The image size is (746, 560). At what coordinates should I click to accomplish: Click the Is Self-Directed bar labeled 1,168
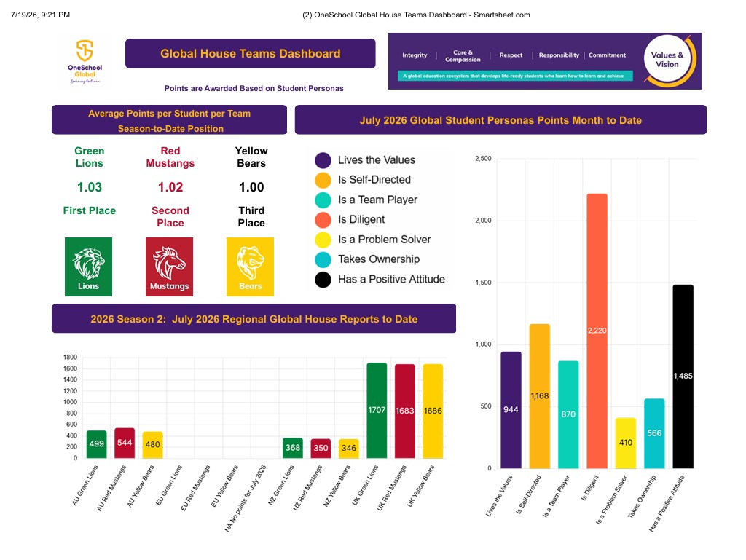click(x=540, y=396)
